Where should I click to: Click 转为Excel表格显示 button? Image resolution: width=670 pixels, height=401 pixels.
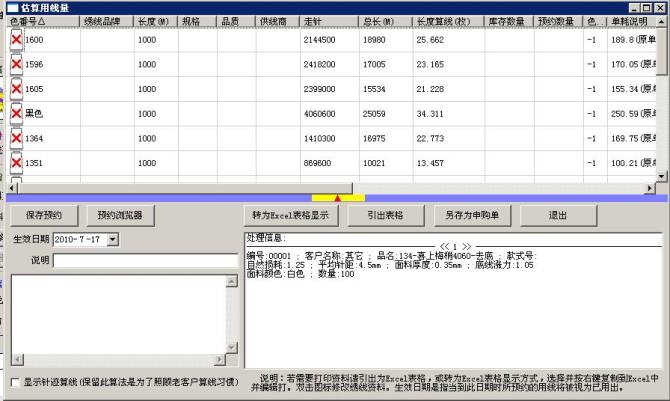point(289,215)
